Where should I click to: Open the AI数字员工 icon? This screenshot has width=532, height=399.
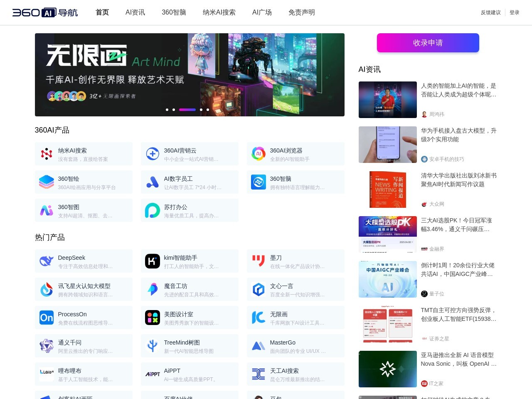point(152,182)
